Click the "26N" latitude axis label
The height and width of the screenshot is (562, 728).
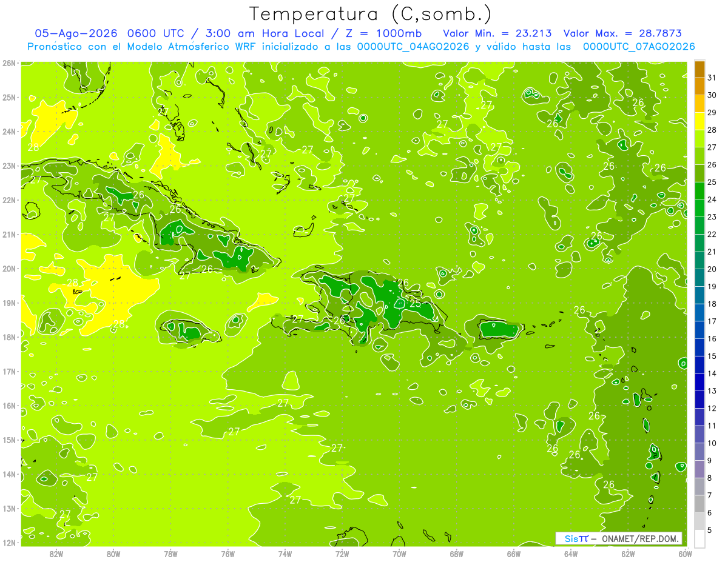click(9, 63)
